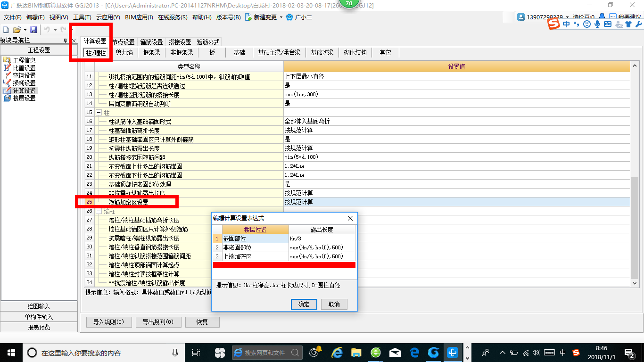Screen dimensions: 644x362
Task: Select the 剪力墙 category tab
Action: click(124, 52)
